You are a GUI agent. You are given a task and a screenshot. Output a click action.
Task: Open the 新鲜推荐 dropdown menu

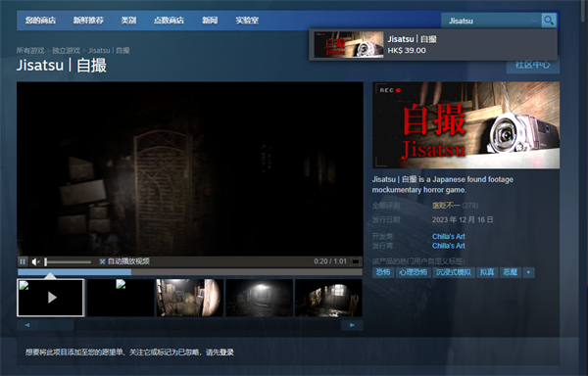pyautogui.click(x=88, y=21)
